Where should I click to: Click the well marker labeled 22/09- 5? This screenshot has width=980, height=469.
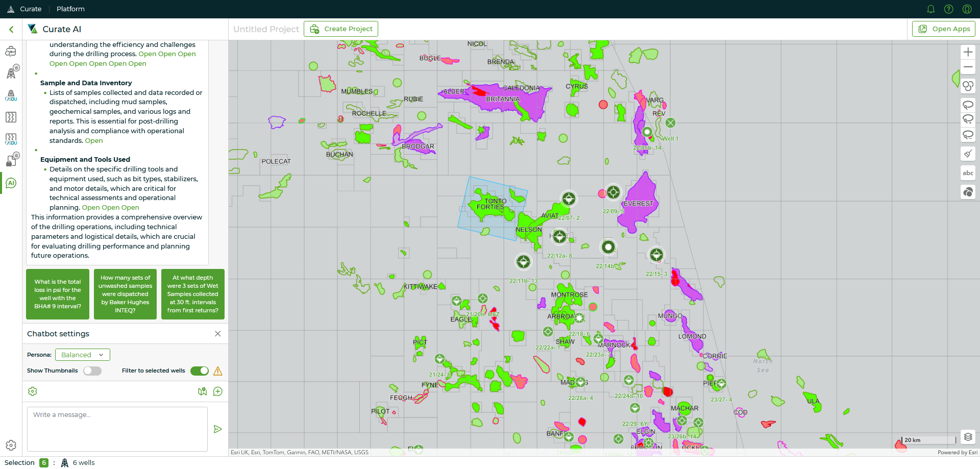pyautogui.click(x=613, y=192)
